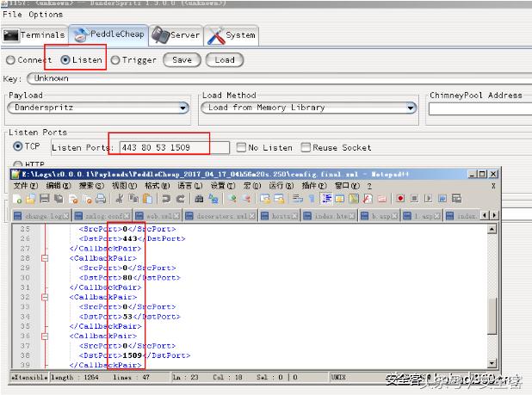This screenshot has height=395, width=532.
Task: Switch to the Terminals tab
Action: click(34, 35)
